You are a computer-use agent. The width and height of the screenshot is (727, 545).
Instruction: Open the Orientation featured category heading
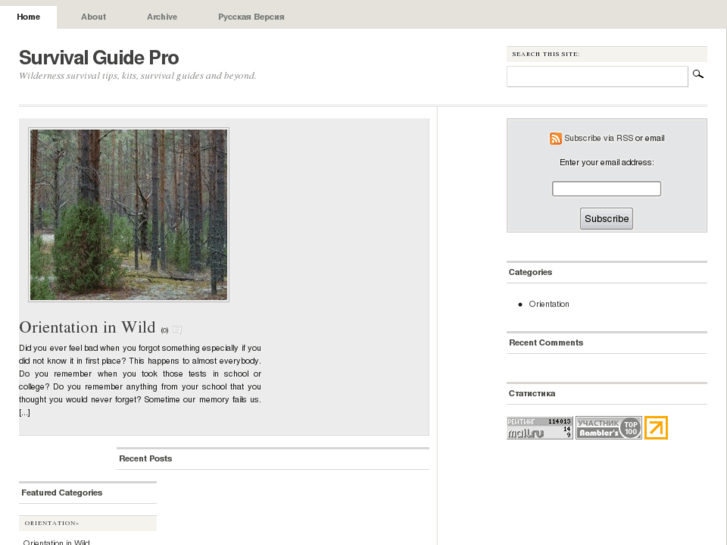tap(51, 523)
